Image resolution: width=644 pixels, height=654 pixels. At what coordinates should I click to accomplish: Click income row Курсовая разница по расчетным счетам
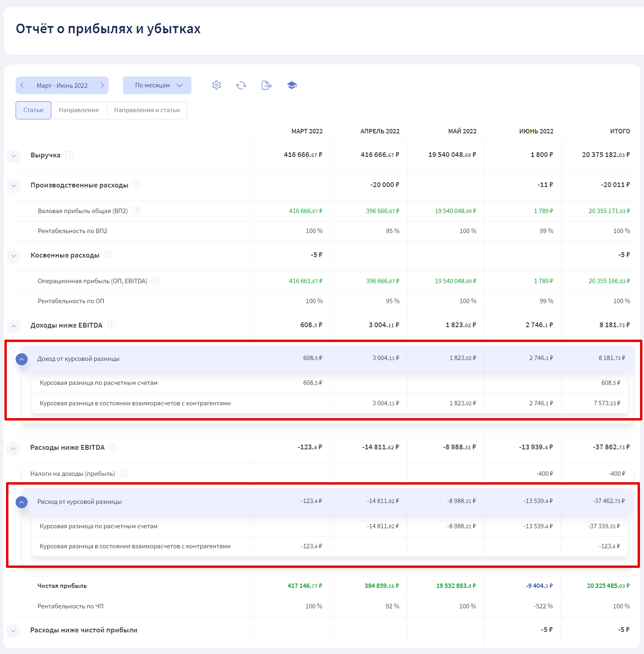tap(99, 383)
